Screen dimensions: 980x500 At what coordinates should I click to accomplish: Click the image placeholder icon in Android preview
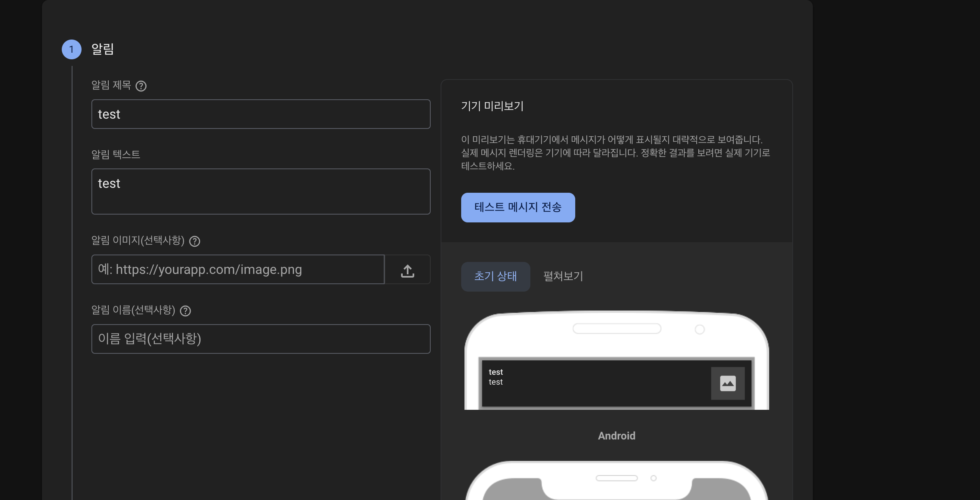click(x=728, y=383)
